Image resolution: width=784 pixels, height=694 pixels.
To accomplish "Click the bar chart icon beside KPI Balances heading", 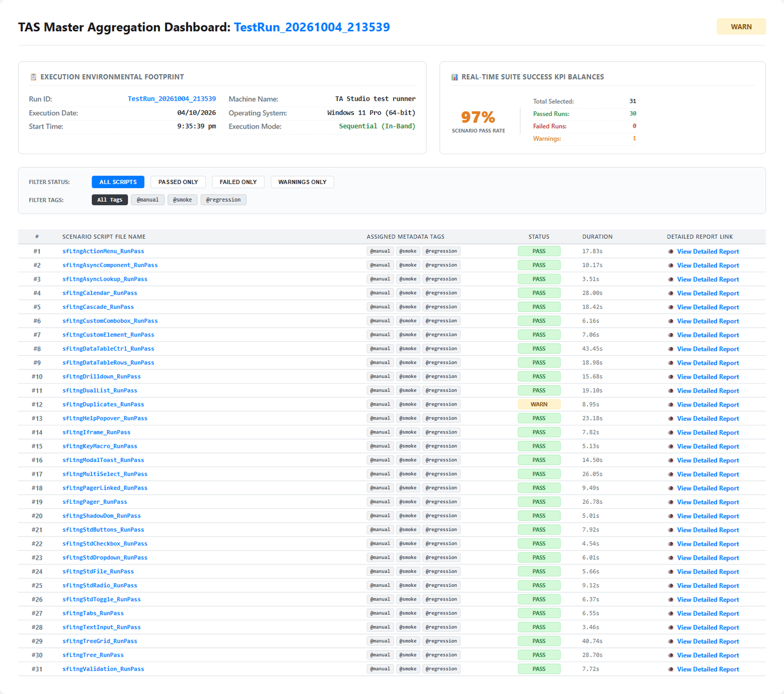I will click(x=454, y=77).
